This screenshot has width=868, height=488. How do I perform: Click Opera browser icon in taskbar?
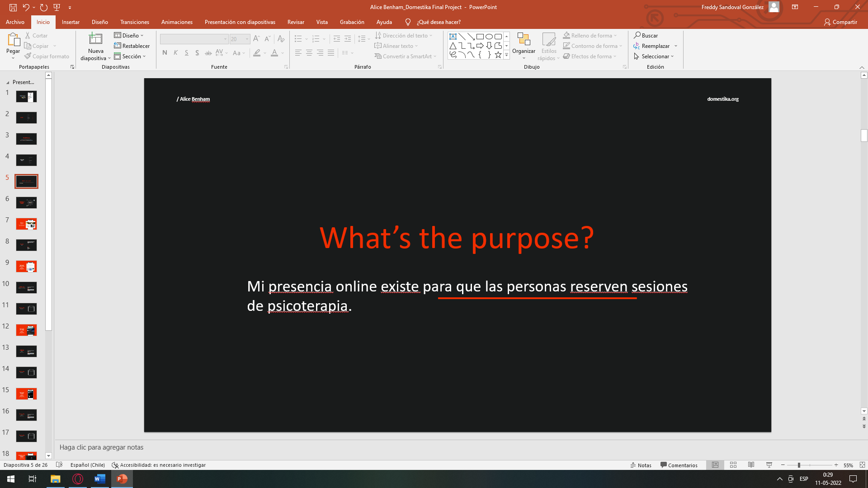[x=78, y=479]
